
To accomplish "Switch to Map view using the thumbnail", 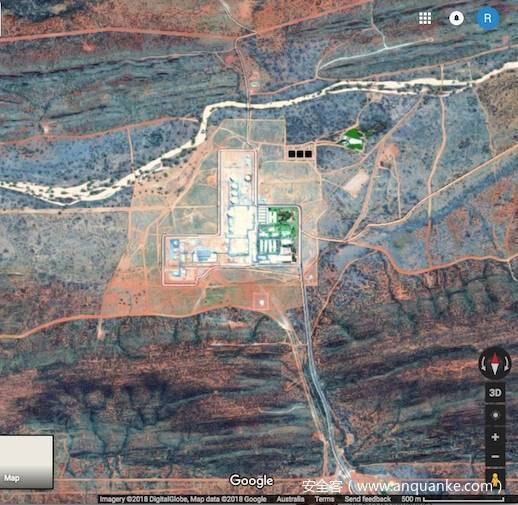I will pos(26,462).
